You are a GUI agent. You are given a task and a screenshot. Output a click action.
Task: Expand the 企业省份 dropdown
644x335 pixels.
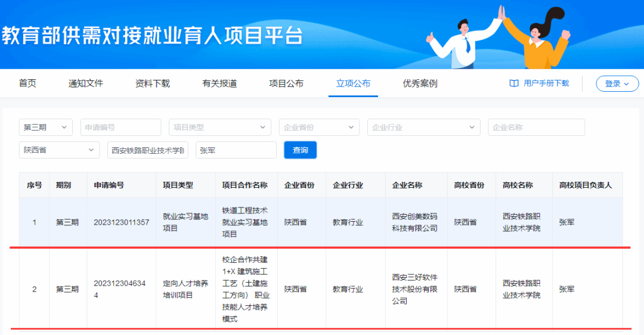(319, 128)
